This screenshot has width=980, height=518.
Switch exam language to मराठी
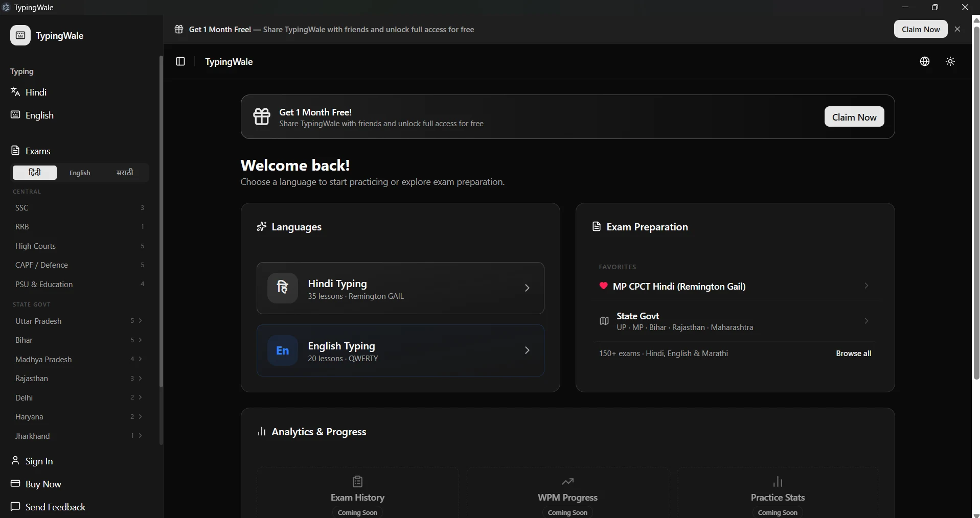[125, 173]
